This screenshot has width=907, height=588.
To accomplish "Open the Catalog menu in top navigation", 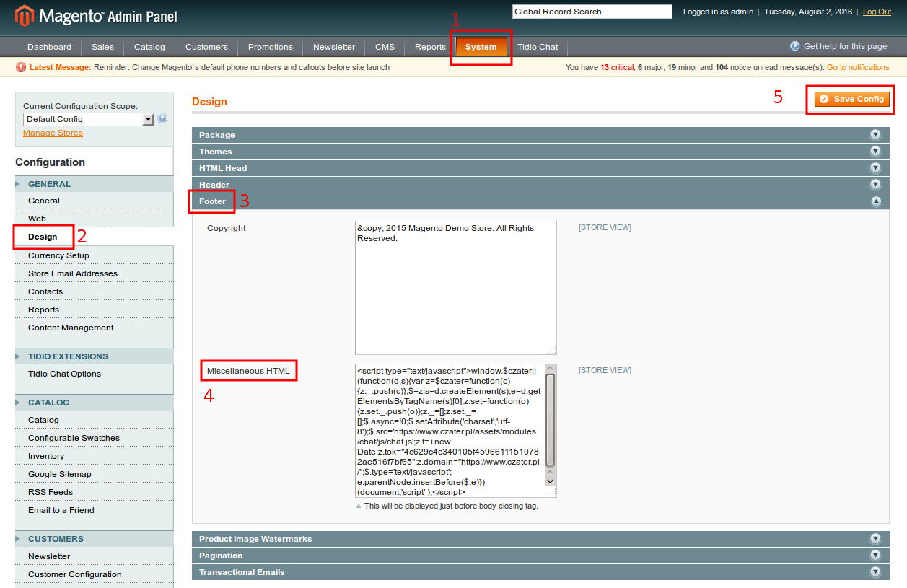I will point(149,47).
